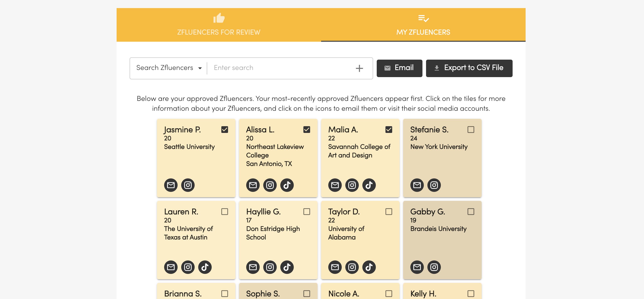Viewport: 644px width, 299px height.
Task: Open Gabby G. tile name
Action: pos(427,212)
